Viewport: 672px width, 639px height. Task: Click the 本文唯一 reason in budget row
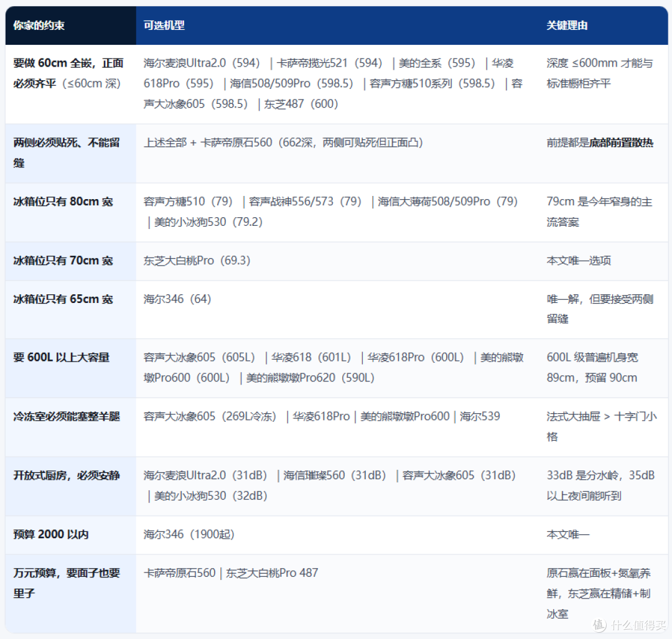(x=603, y=535)
